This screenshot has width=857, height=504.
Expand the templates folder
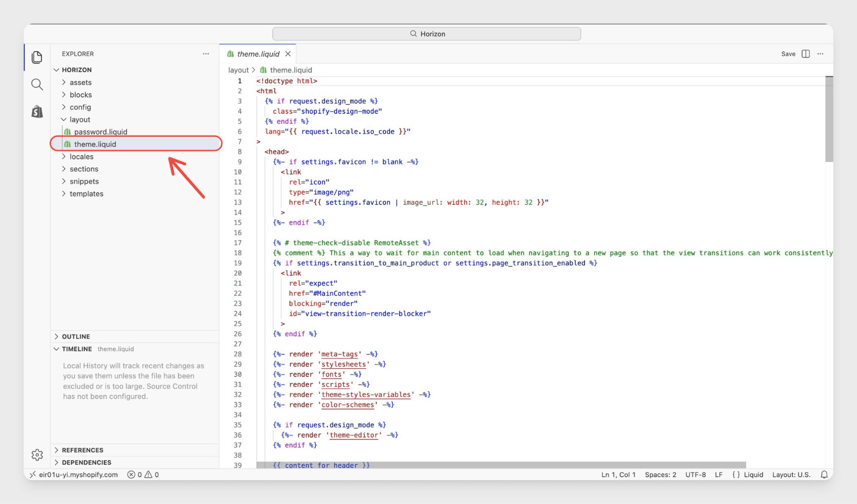coord(64,194)
